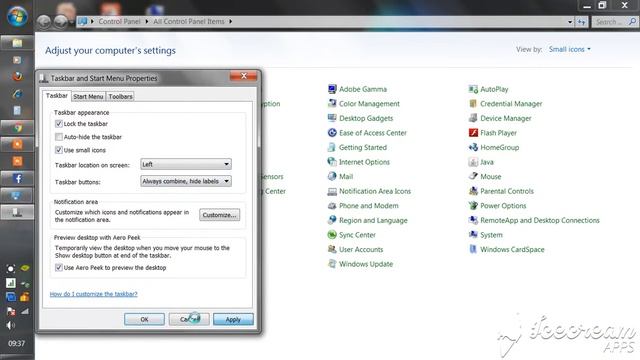Expand address bar history dropdown arrow
Viewport: 640px width, 360px height.
570,22
